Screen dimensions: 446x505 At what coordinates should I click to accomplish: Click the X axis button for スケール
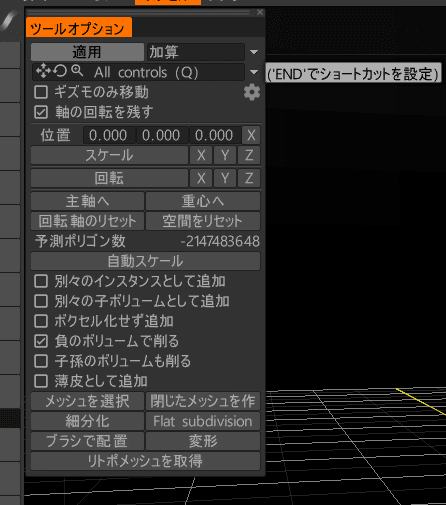[x=201, y=155]
